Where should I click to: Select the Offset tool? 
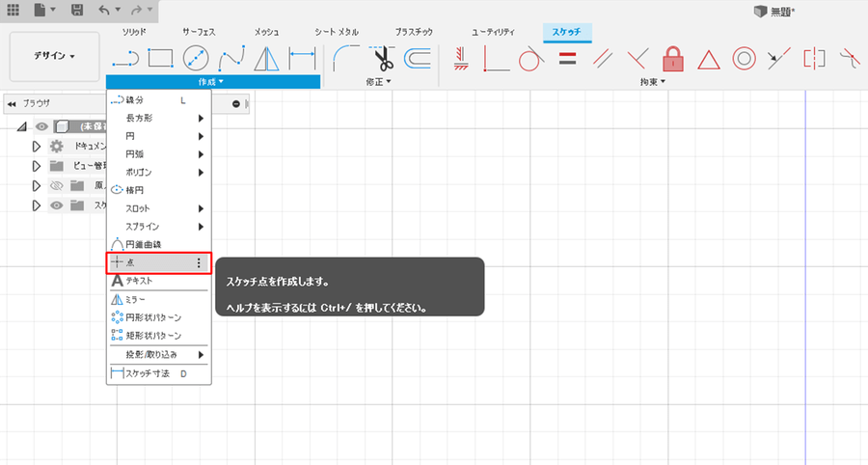coord(418,58)
